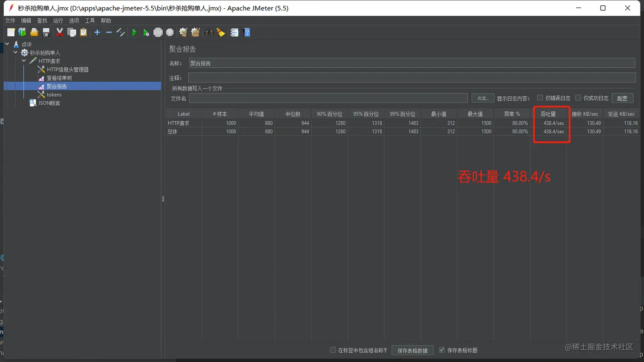Collapse the 秒杀抢购单人 thread group node
The image size is (644, 362).
[15, 52]
